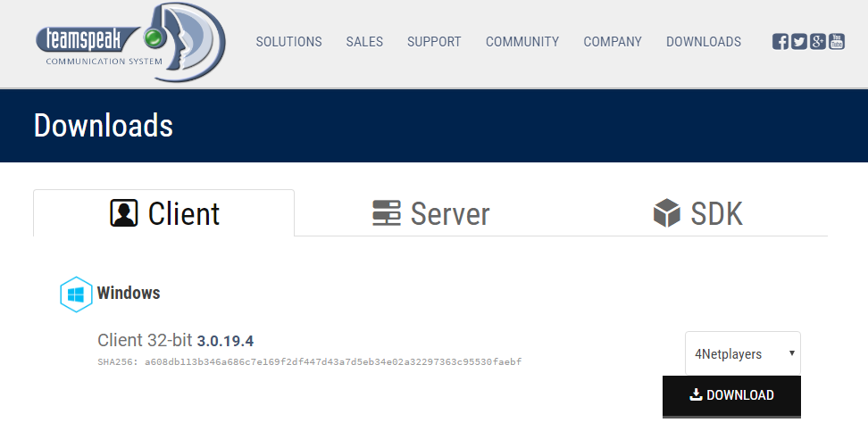Viewport: 868px width, 431px height.
Task: Open the Company menu
Action: [613, 42]
